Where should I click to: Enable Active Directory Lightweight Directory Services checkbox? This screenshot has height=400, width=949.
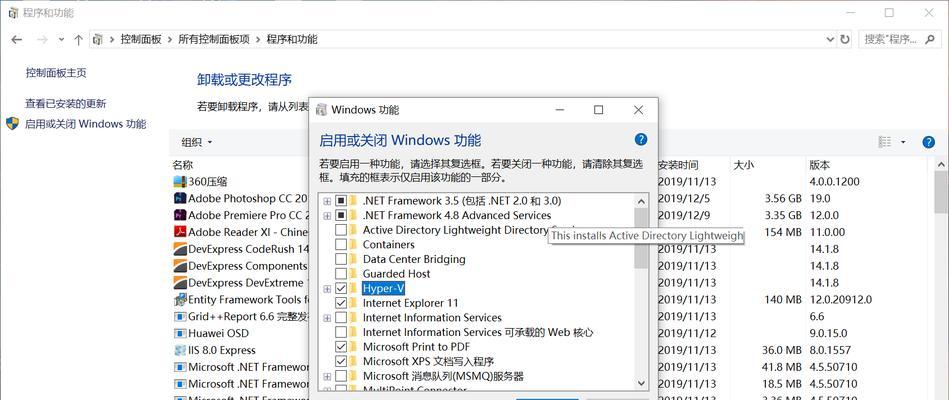click(x=341, y=230)
